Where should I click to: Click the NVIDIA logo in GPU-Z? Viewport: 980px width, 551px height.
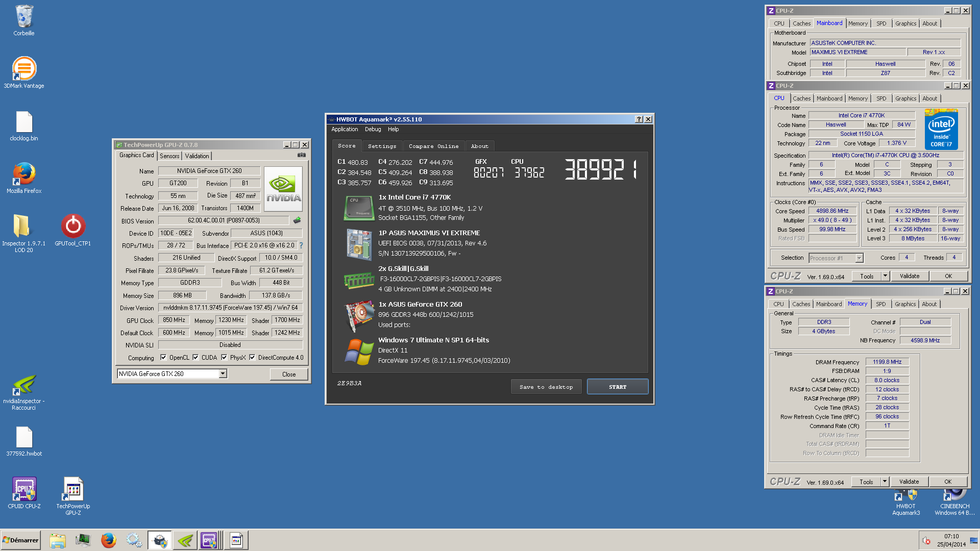283,189
